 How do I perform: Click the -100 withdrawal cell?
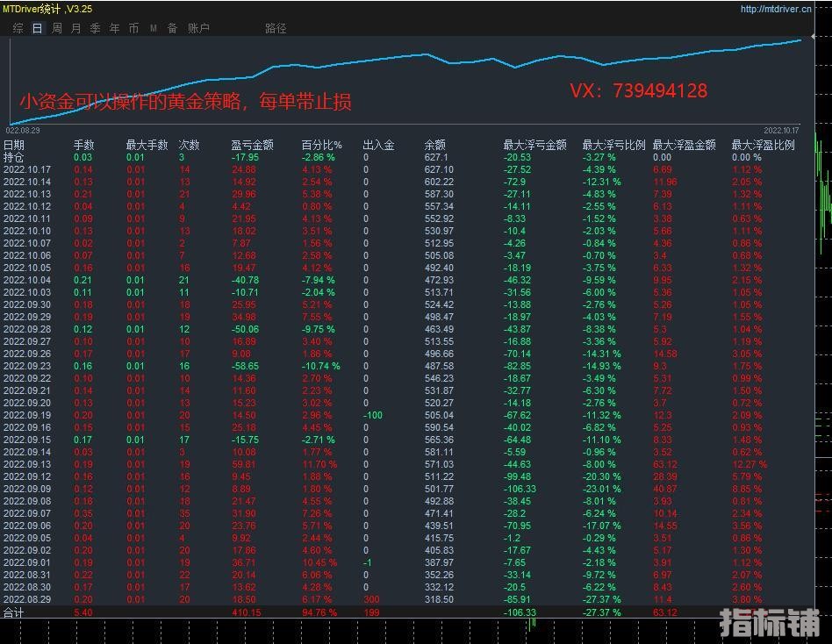(x=372, y=415)
